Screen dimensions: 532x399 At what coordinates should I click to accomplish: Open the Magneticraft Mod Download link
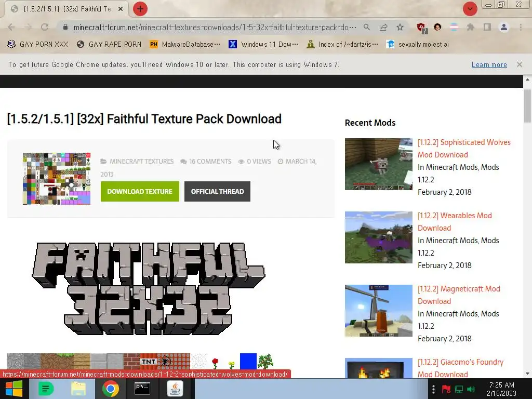pos(459,295)
